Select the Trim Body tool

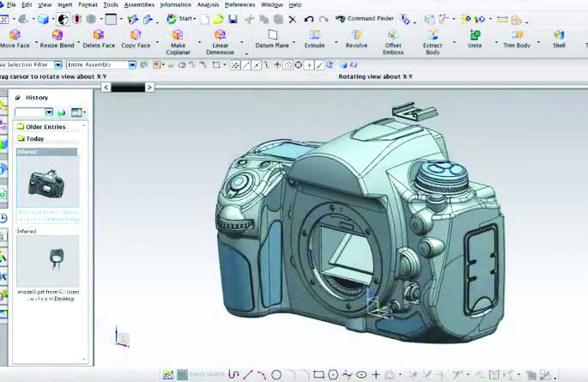[517, 39]
